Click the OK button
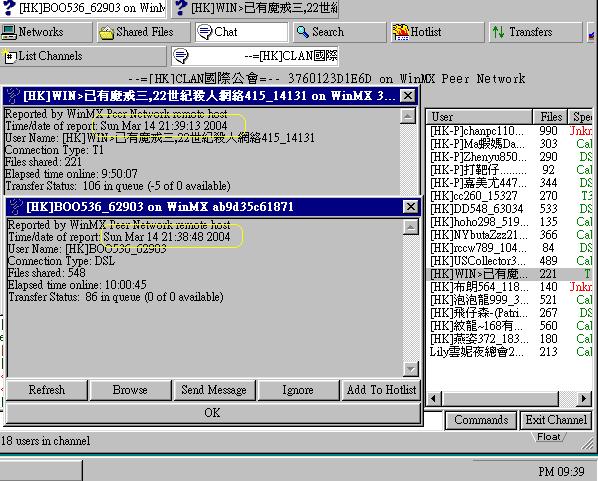The height and width of the screenshot is (481, 598). (x=213, y=413)
